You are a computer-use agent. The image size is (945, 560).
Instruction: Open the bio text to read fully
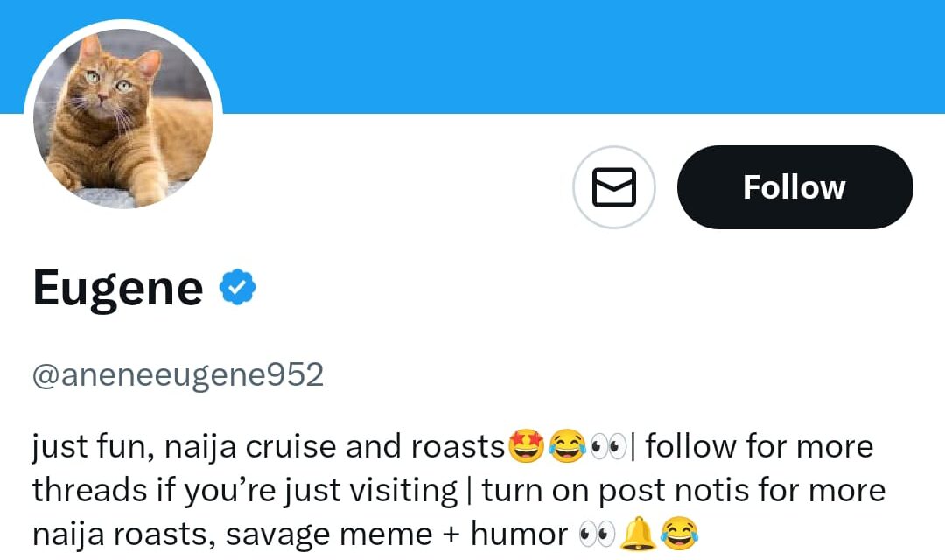click(350, 490)
